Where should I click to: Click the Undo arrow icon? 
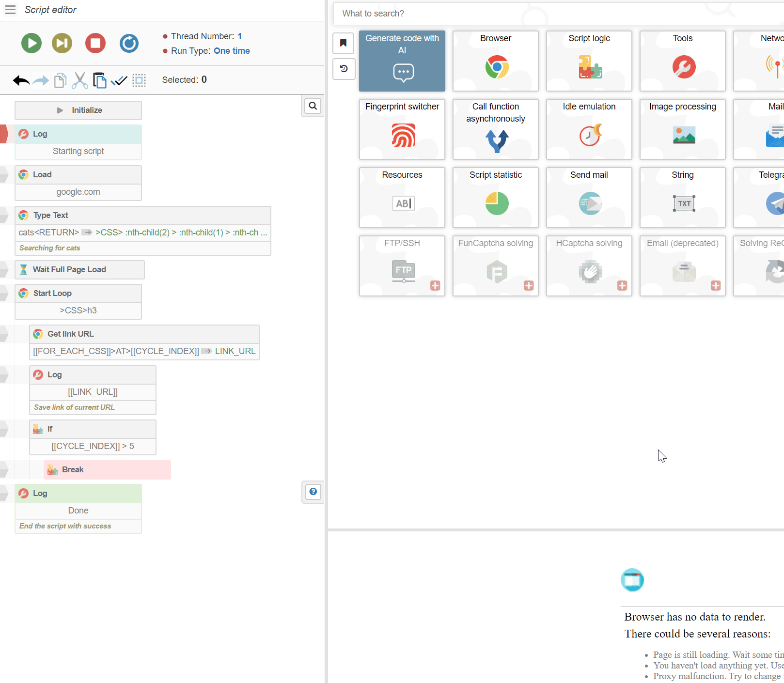coord(21,80)
